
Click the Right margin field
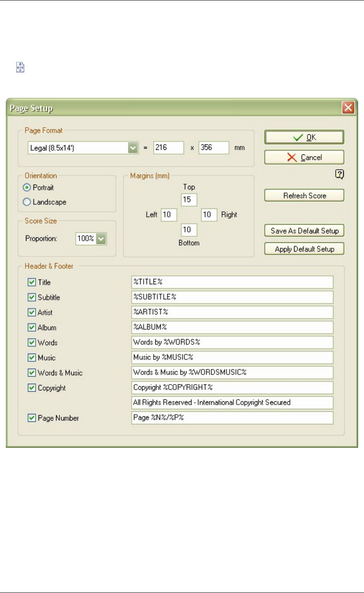pyautogui.click(x=209, y=215)
